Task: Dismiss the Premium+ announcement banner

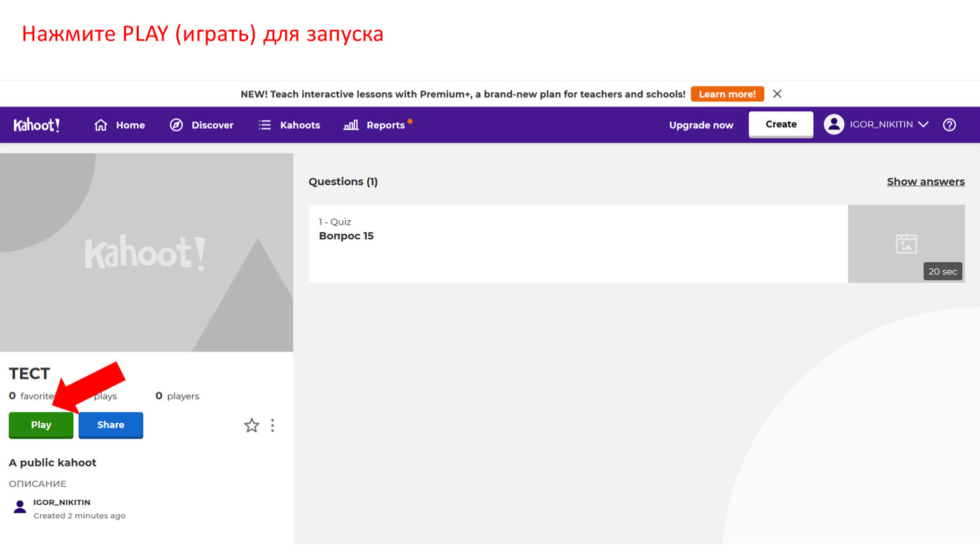Action: (x=777, y=94)
